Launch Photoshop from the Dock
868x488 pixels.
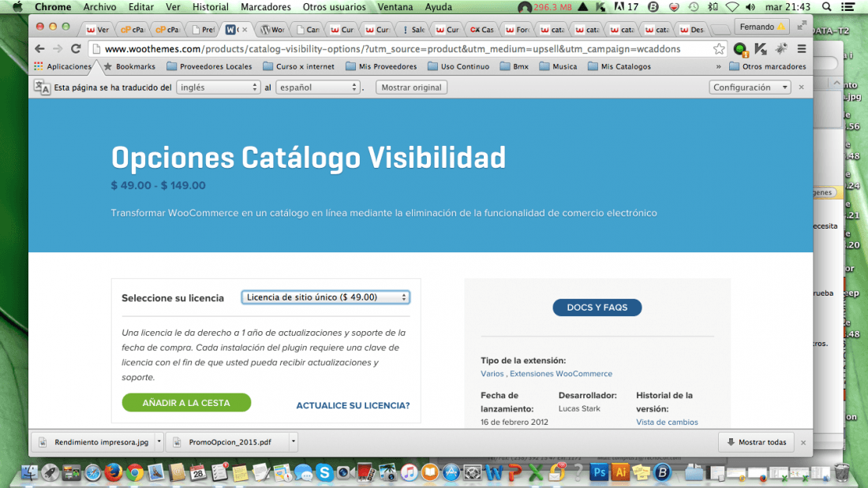(599, 472)
